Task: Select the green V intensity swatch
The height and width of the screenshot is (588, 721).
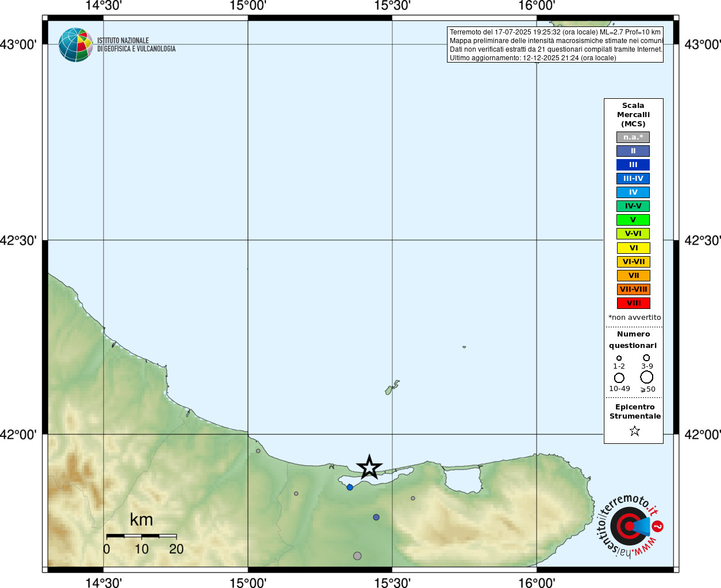Action: (x=633, y=220)
